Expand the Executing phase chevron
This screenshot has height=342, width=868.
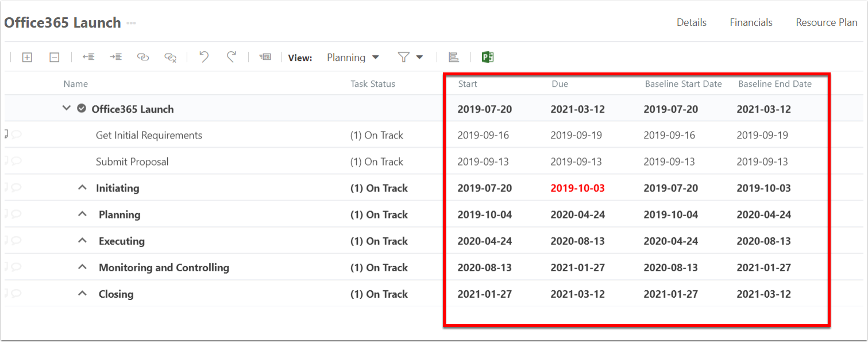click(x=82, y=240)
